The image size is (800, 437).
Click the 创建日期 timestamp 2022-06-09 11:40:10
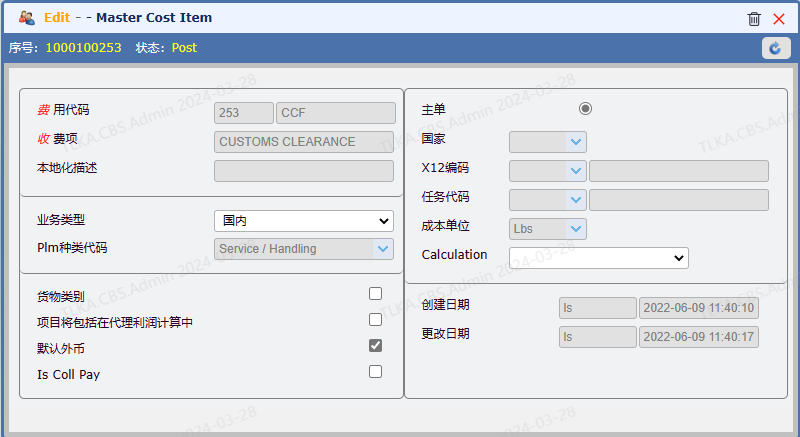[x=699, y=308]
